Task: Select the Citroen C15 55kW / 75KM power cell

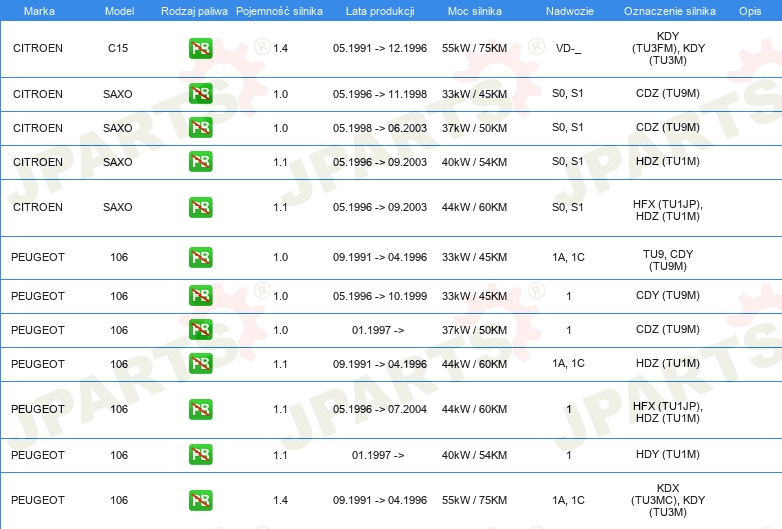Action: coord(474,48)
